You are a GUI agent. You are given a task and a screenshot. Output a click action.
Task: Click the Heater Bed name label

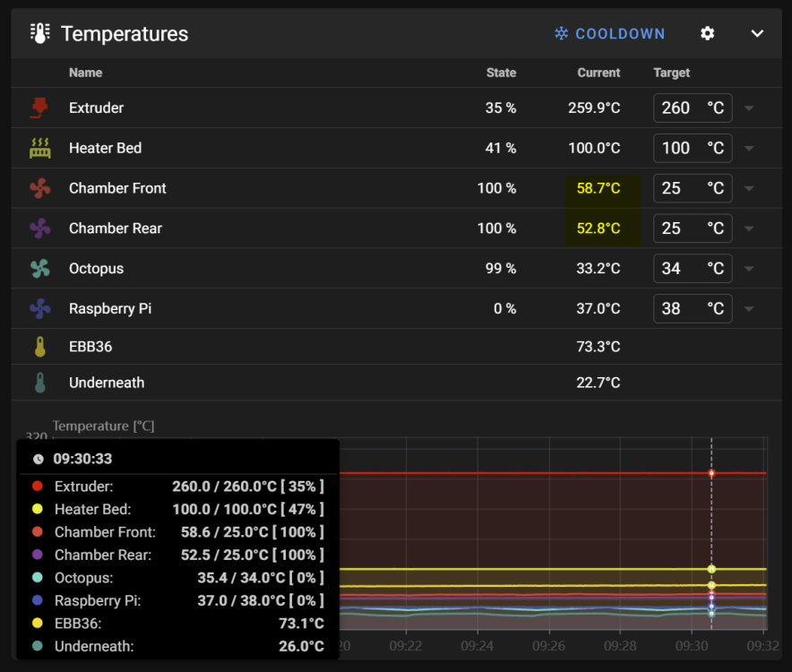[x=105, y=148]
